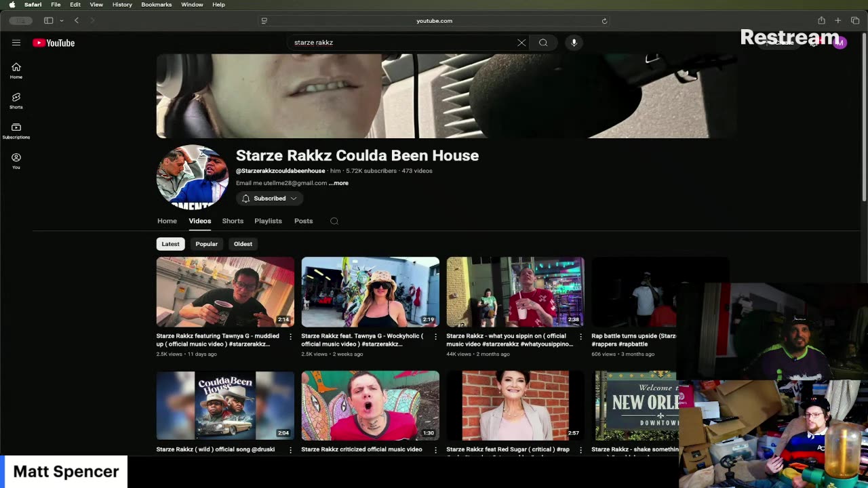Show Safari tab overview
This screenshot has height=488, width=868.
(855, 21)
